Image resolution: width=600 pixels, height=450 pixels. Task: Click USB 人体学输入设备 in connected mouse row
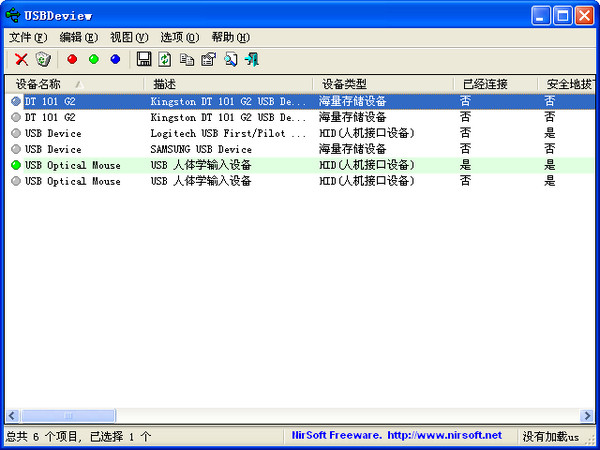click(201, 165)
